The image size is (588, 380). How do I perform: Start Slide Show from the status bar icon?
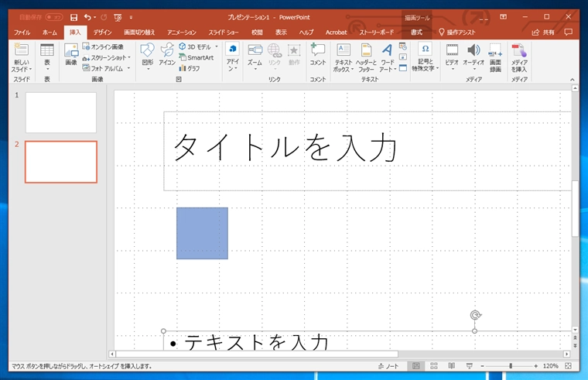click(x=469, y=366)
